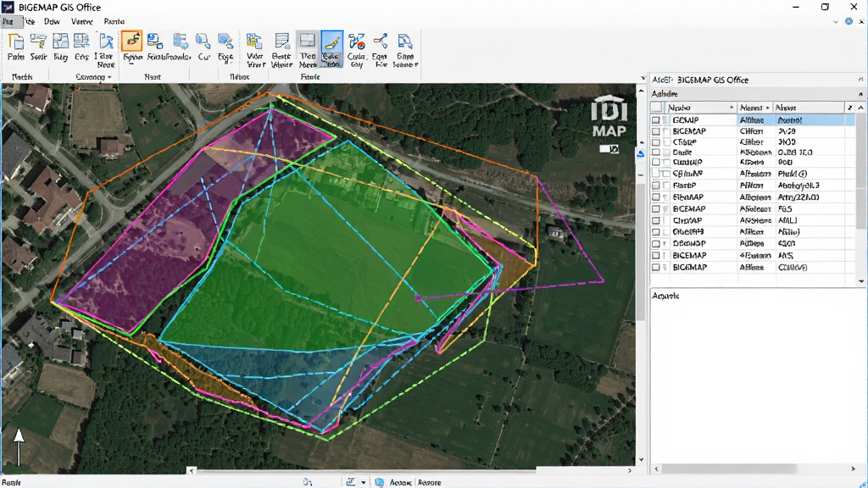Viewport: 868px width, 488px height.
Task: Open the Vier map view icon
Action: click(x=254, y=42)
